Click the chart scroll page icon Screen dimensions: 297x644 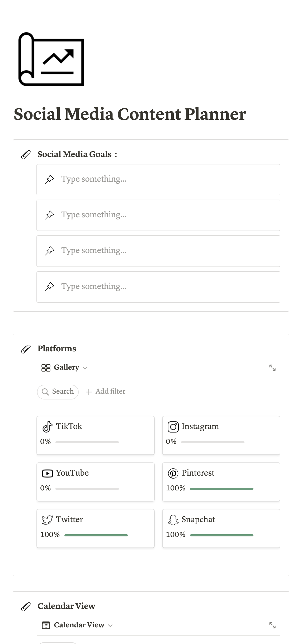pos(51,59)
